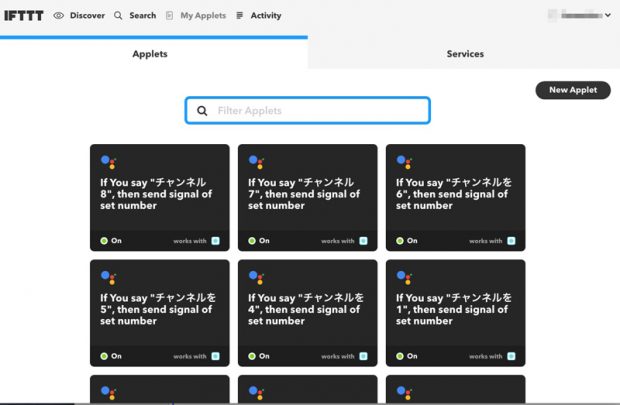Image resolution: width=620 pixels, height=405 pixels.
Task: Open the チャンネルを 5 applet title
Action: coord(158,309)
